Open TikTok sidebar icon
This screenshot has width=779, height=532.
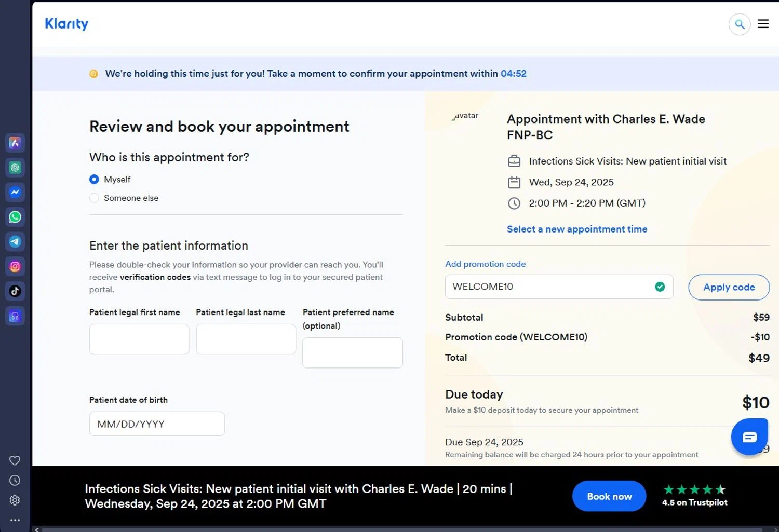(x=15, y=291)
